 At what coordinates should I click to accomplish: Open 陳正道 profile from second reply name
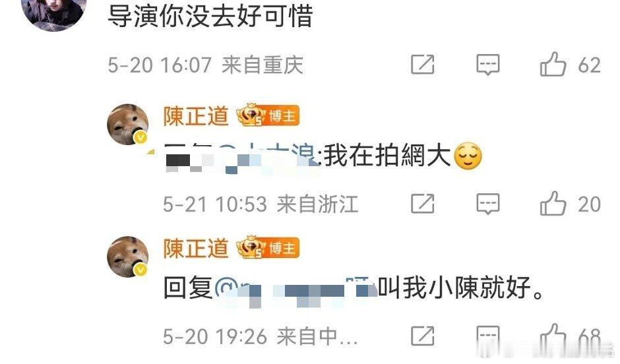(196, 248)
